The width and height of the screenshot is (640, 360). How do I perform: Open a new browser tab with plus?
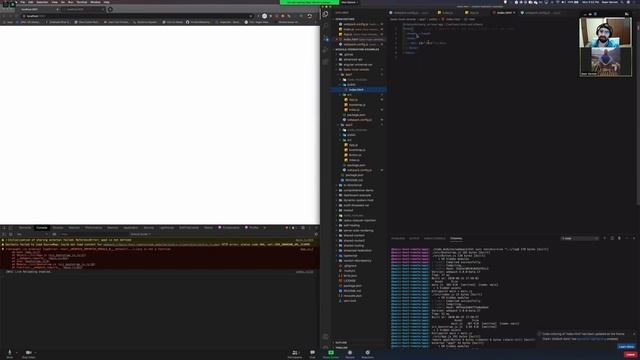click(x=110, y=9)
